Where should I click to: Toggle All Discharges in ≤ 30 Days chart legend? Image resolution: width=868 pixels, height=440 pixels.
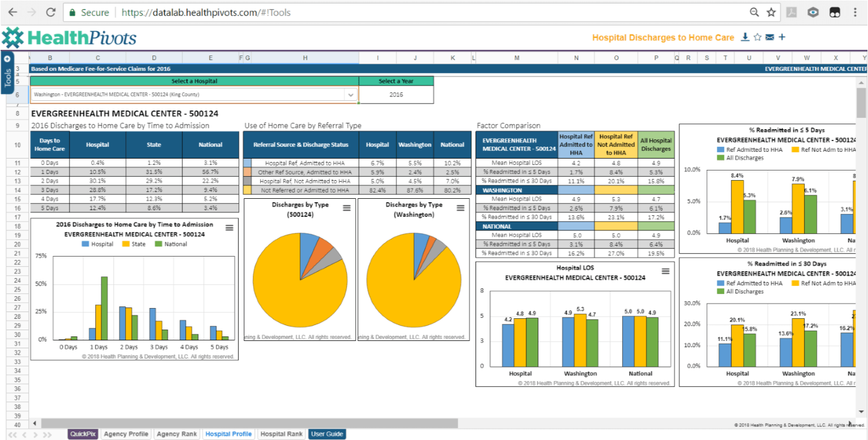[x=741, y=292]
